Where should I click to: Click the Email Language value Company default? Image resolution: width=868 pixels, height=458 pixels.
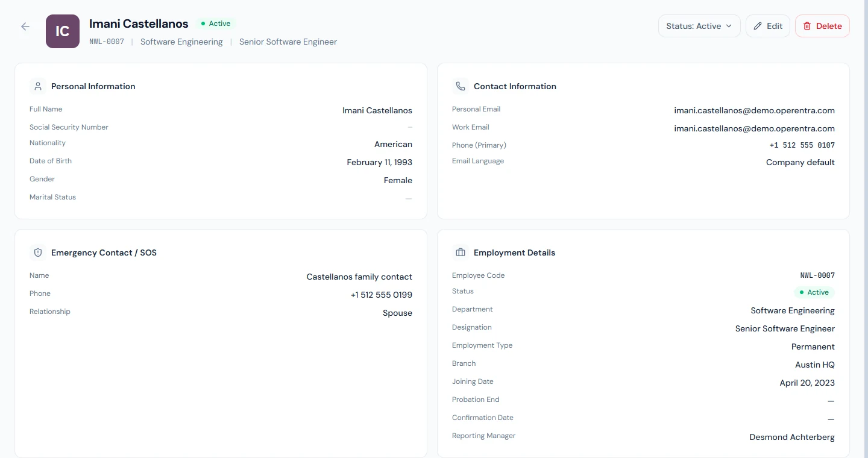(800, 162)
